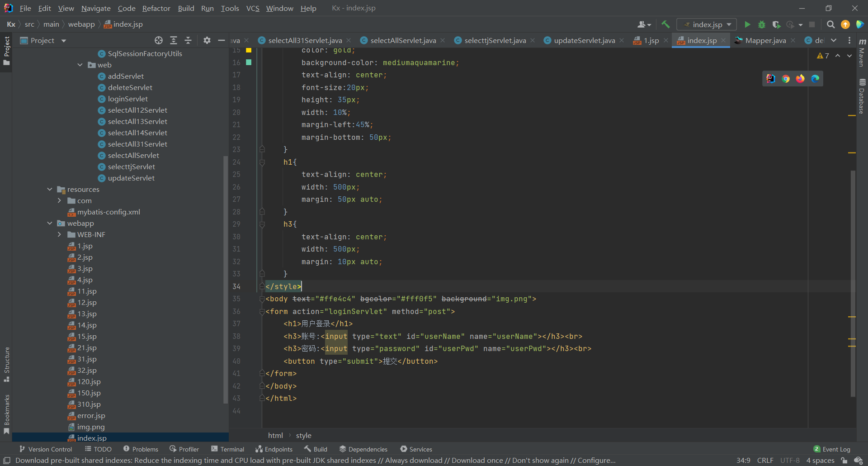Build project using the hammer icon
The height and width of the screenshot is (466, 868).
tap(665, 24)
